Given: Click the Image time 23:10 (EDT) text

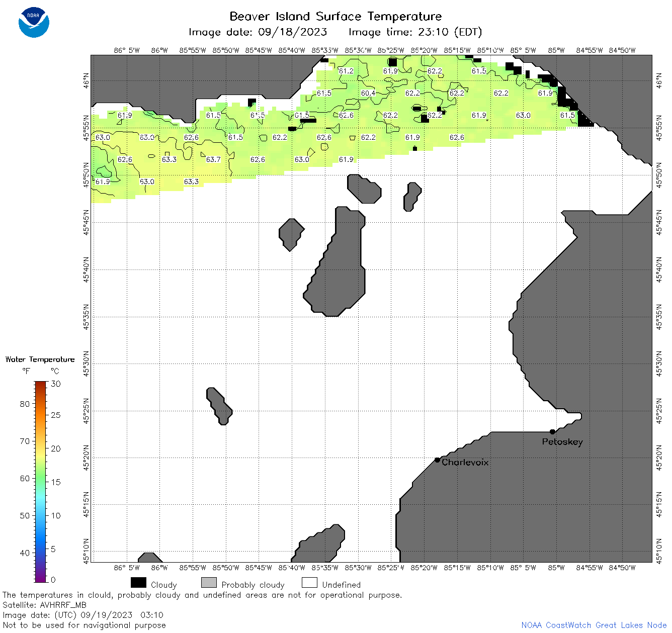Looking at the screenshot, I should 415,32.
